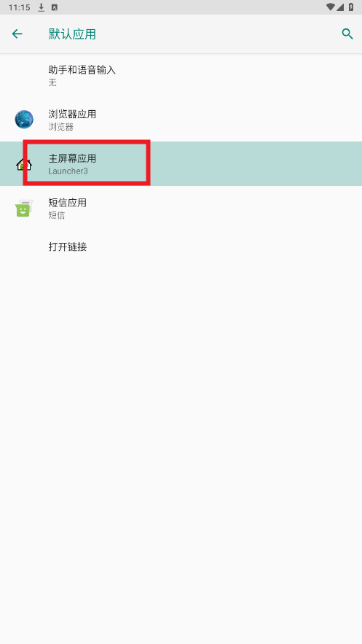The height and width of the screenshot is (644, 362).
Task: Tap the back arrow icon
Action: (17, 34)
